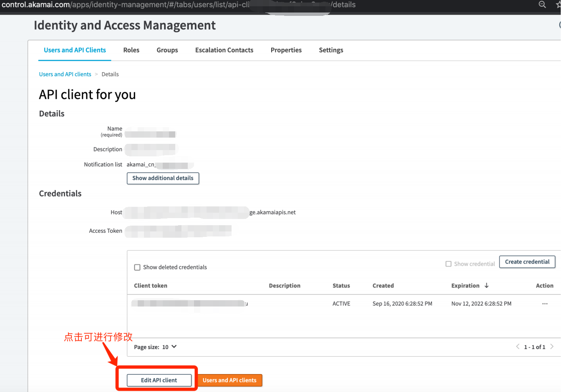Click the blurred Name field value
Viewport: 562px width, 392px height.
[151, 134]
